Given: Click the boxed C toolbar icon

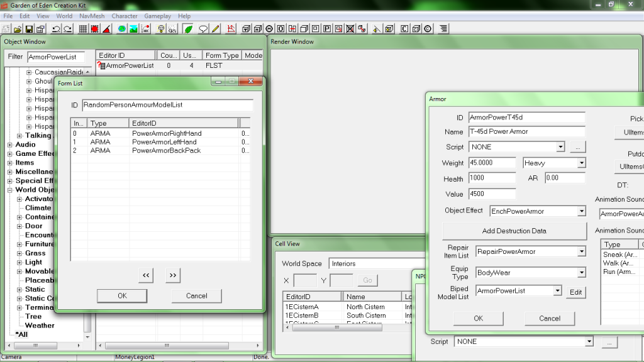Looking at the screenshot, I should [x=404, y=29].
